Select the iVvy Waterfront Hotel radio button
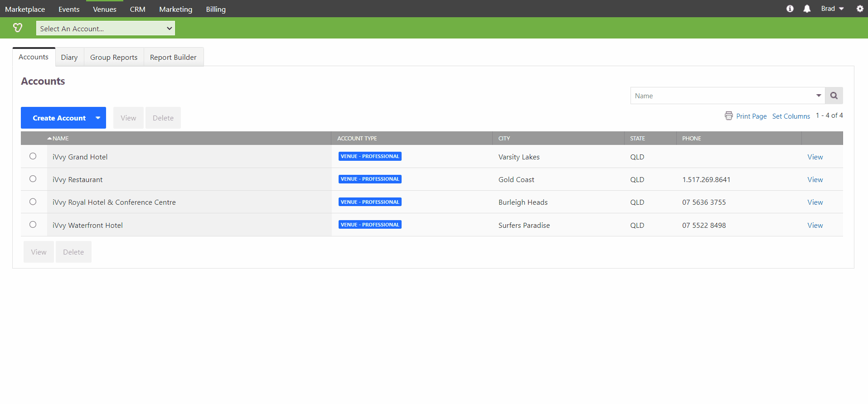The width and height of the screenshot is (868, 404). click(33, 225)
